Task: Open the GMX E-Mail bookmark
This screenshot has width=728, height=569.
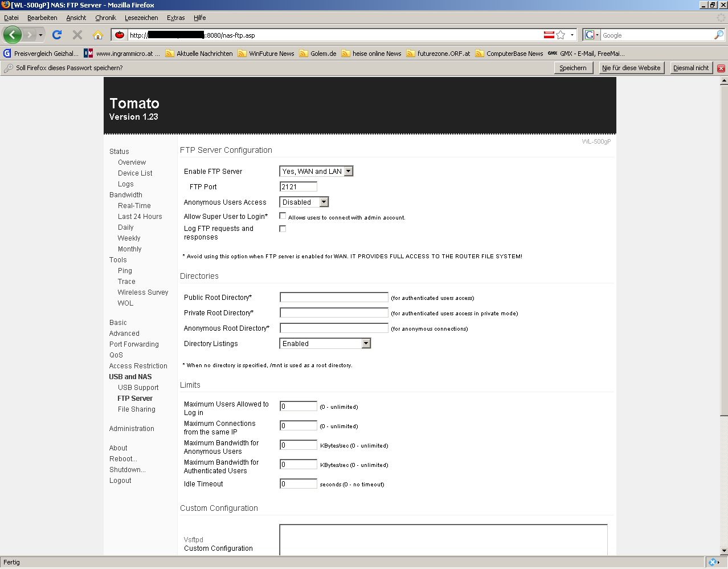Action: [586, 54]
